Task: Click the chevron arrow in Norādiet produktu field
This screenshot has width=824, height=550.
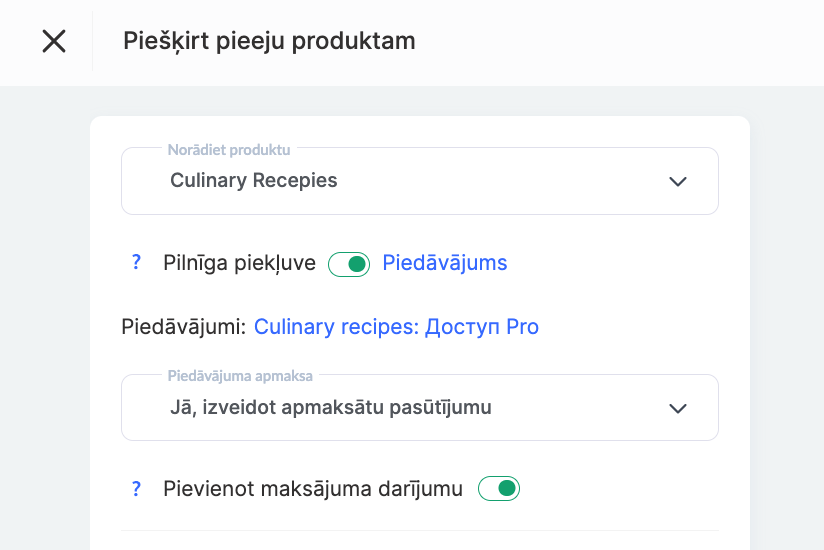Action: (x=678, y=181)
